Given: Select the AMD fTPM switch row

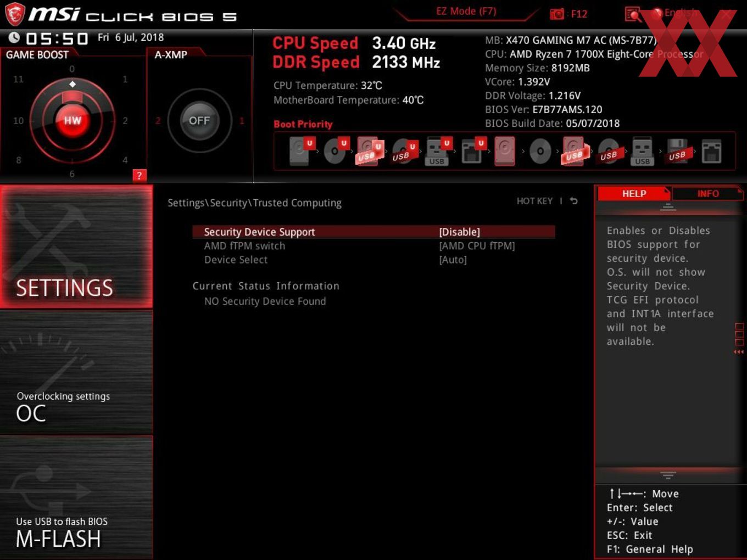Looking at the screenshot, I should (x=374, y=246).
